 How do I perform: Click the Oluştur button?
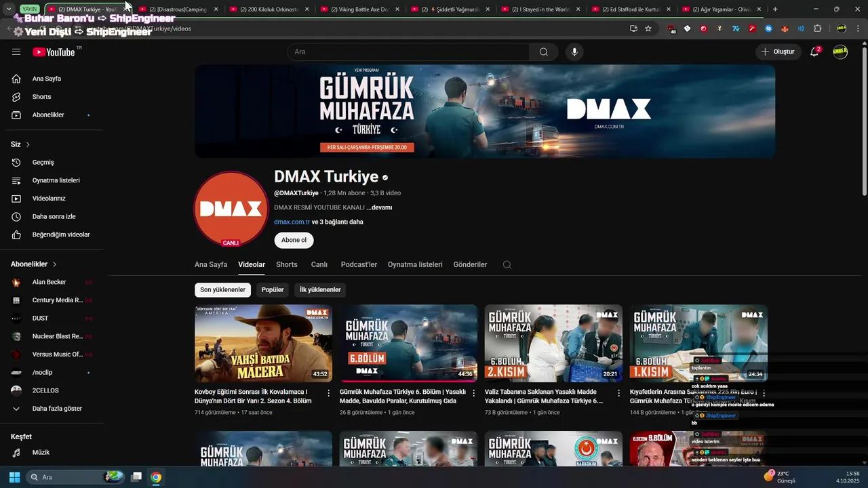pos(778,52)
